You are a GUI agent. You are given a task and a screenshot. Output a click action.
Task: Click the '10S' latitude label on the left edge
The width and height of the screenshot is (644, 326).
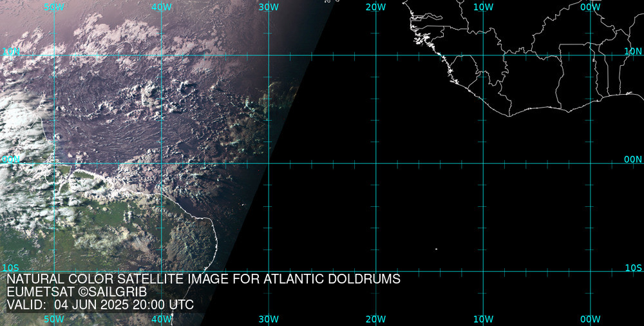(11, 268)
